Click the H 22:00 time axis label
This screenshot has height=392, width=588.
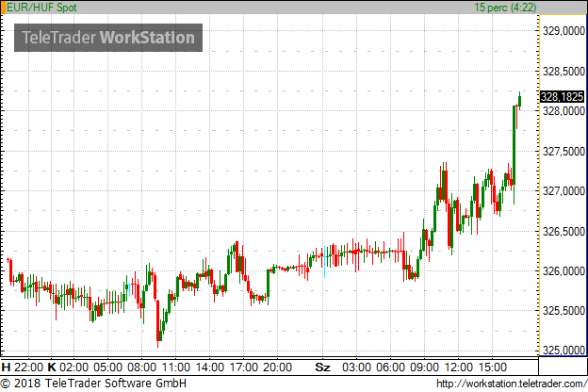[x=23, y=367]
